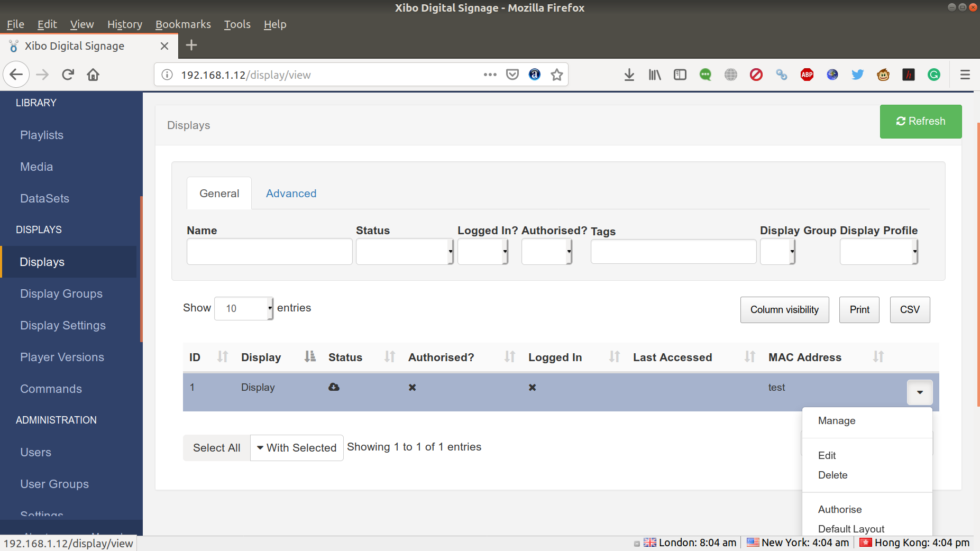
Task: Sort by Status column arrows
Action: pos(390,357)
